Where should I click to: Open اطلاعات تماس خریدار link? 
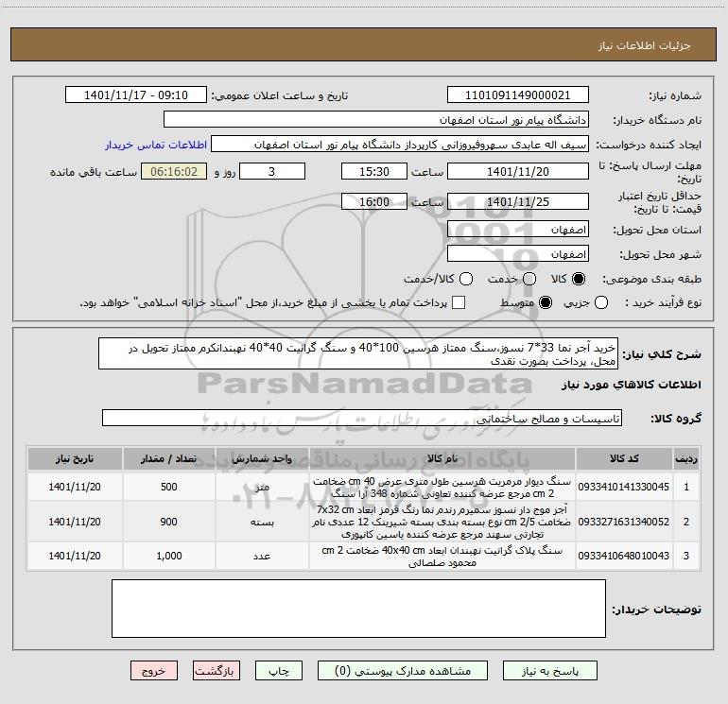(x=156, y=145)
